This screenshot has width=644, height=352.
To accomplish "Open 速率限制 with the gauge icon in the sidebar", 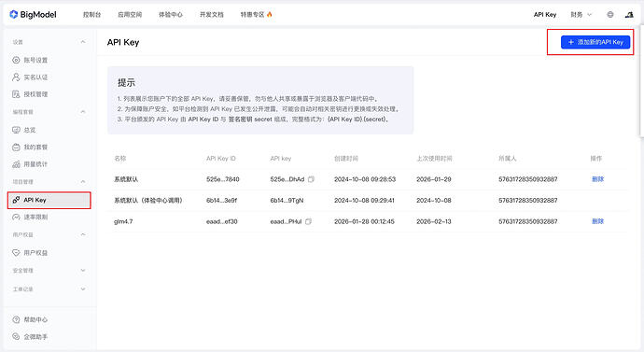I will pyautogui.click(x=30, y=217).
